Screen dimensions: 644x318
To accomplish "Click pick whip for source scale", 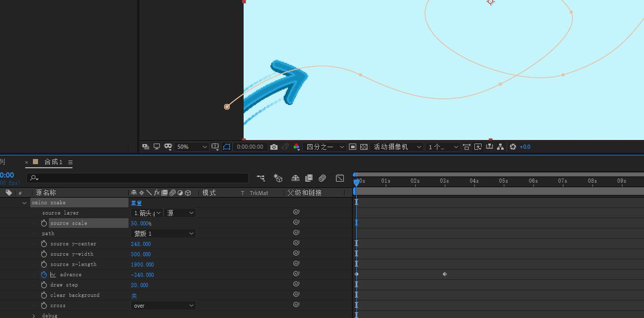I will coord(296,222).
